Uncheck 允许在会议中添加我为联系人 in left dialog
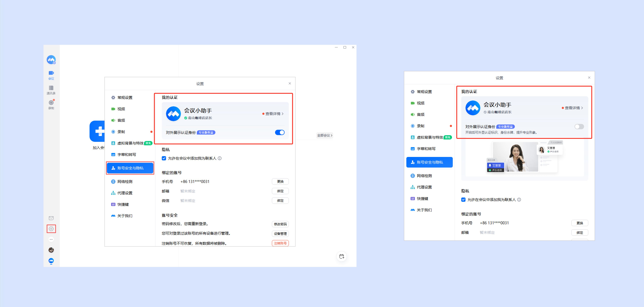This screenshot has width=644, height=307. pos(164,158)
